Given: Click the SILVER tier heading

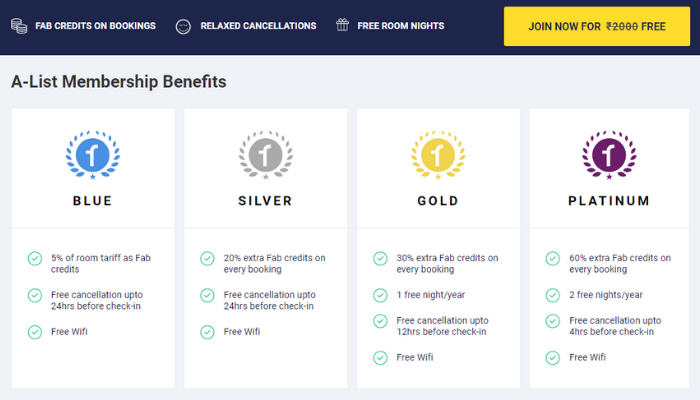Looking at the screenshot, I should pyautogui.click(x=264, y=201).
